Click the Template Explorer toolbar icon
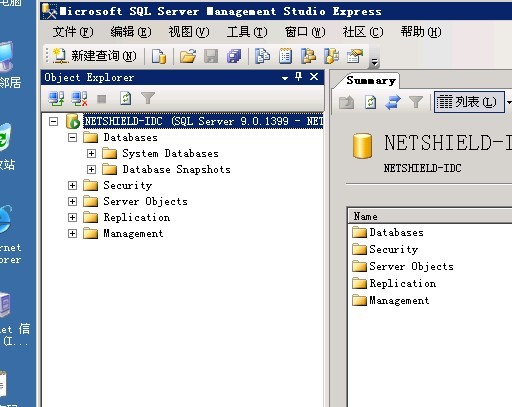Viewport: 512px width, 407px height. pos(331,56)
